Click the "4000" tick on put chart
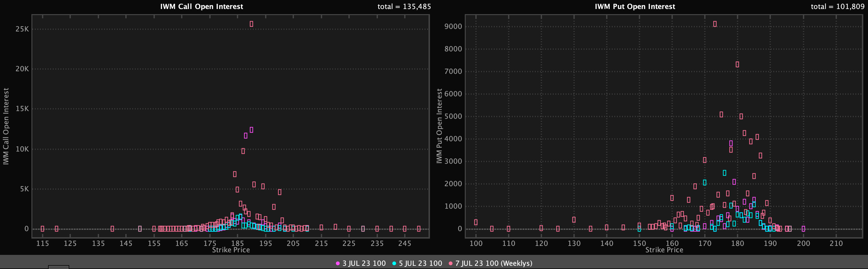This screenshot has height=269, width=868. tap(453, 139)
